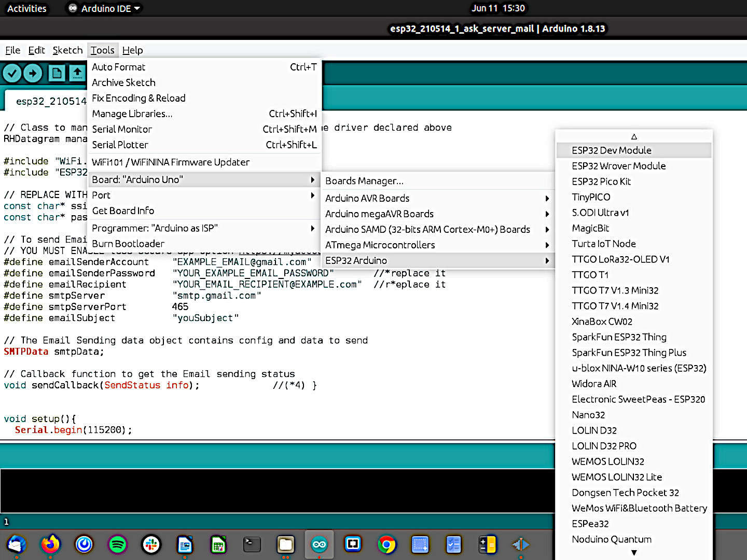Select Nano32 board
This screenshot has height=560, width=747.
tap(634, 415)
